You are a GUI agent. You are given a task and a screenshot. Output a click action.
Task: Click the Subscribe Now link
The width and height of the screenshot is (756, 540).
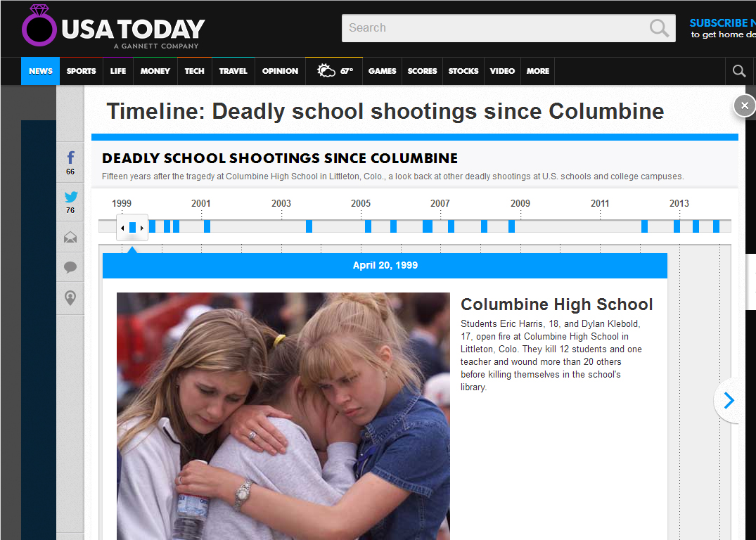point(722,22)
